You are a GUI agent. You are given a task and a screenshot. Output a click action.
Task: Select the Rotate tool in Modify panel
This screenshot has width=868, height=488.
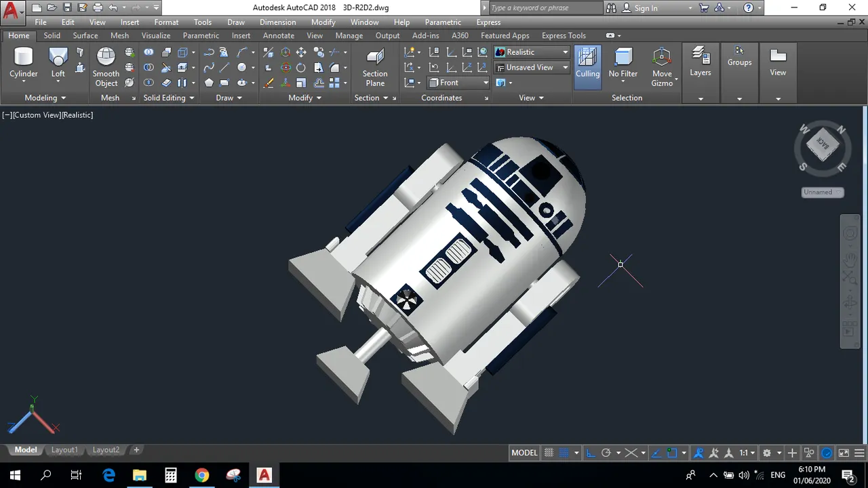click(301, 67)
